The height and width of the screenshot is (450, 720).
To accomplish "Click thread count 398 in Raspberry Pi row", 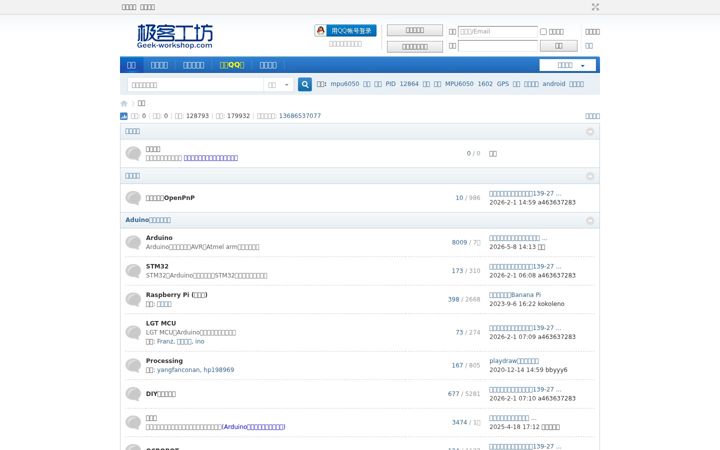I will [x=454, y=299].
